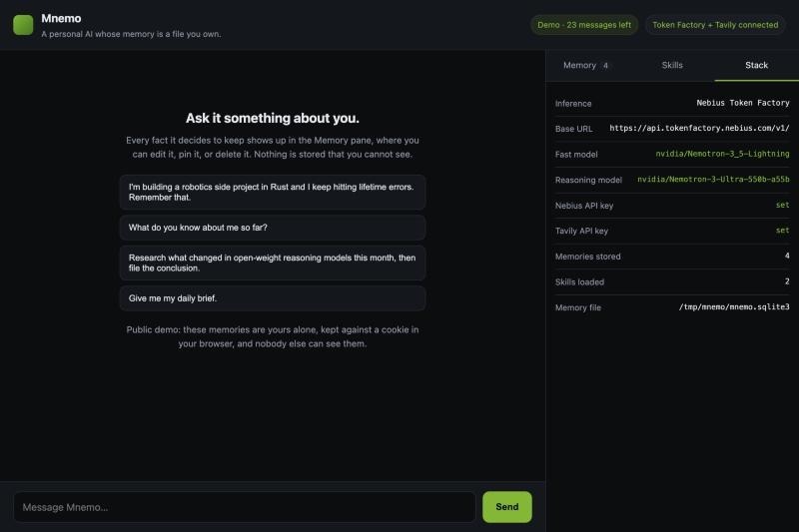This screenshot has width=799, height=532.
Task: Click Fast model value nvidia/Nemotron-3_5-Lightning
Action: 722,154
